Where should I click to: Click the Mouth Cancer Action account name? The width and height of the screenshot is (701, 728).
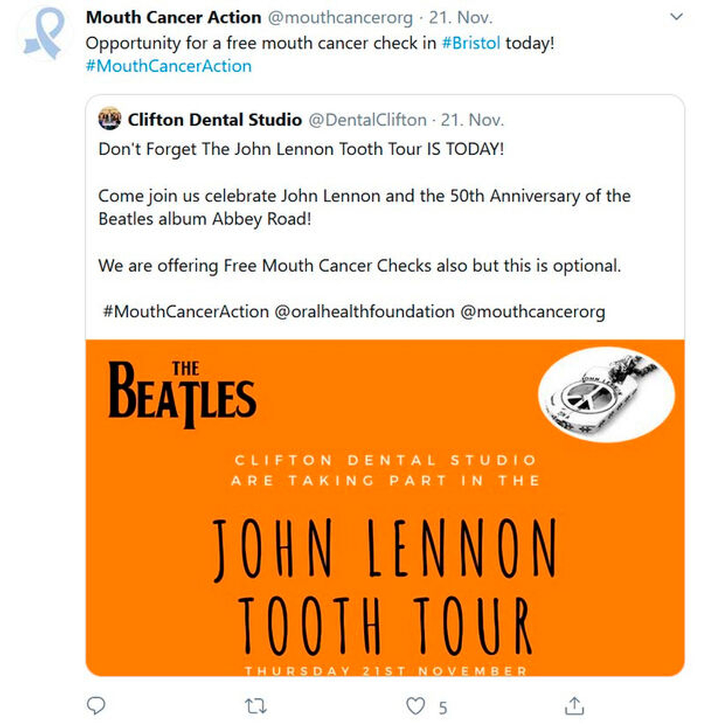(x=173, y=17)
